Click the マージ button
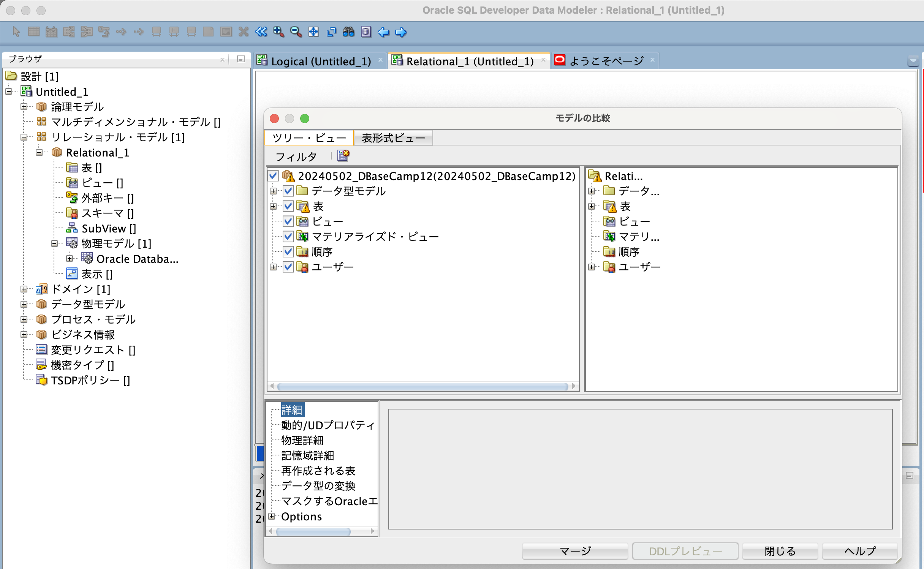The width and height of the screenshot is (924, 569). click(x=575, y=551)
